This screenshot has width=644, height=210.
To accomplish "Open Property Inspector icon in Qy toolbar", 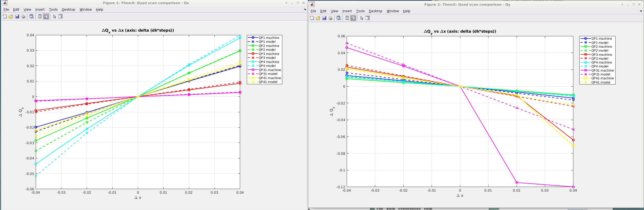I will (x=368, y=18).
